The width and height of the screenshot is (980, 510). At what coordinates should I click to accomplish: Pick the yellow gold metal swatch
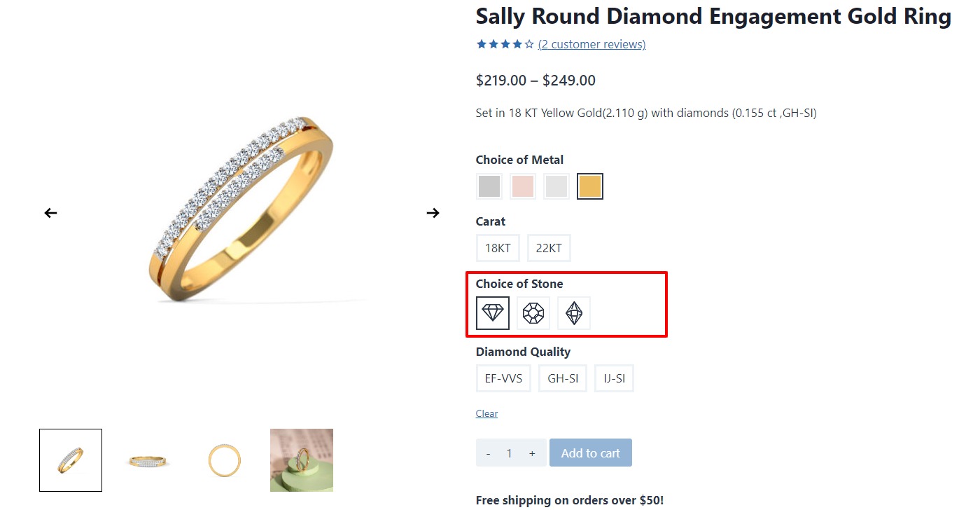point(590,186)
